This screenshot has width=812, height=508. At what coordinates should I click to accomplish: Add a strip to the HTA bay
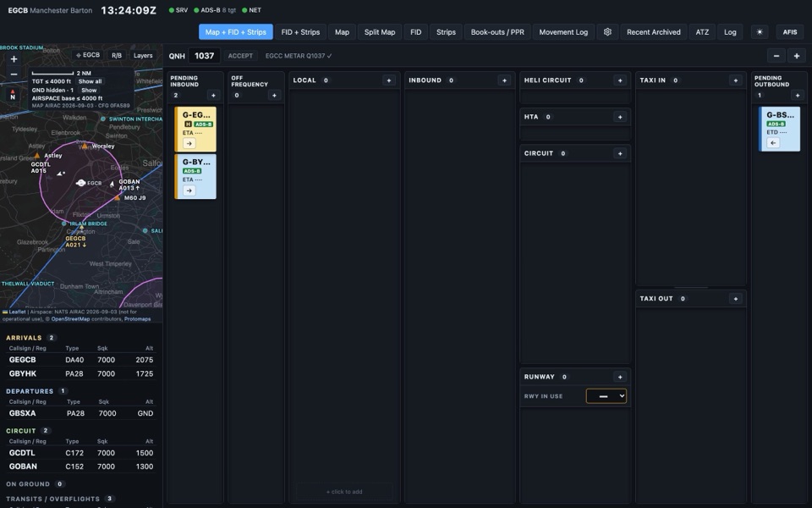point(620,117)
